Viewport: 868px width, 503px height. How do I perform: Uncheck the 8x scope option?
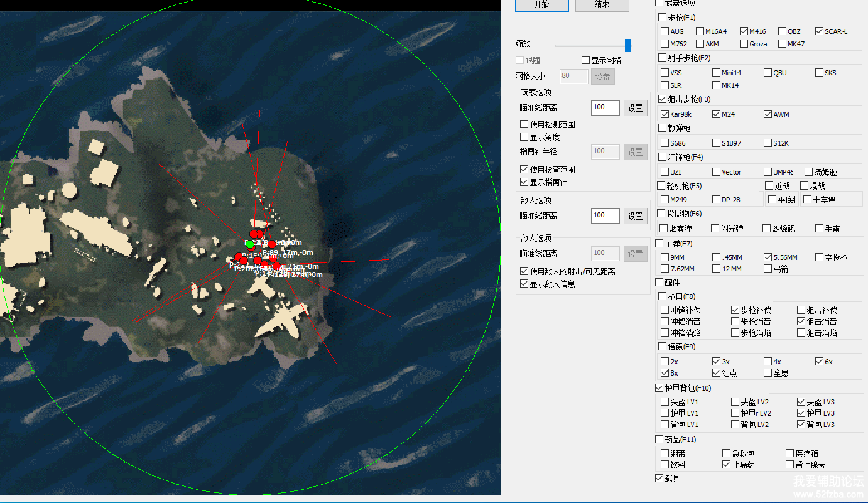tap(665, 373)
